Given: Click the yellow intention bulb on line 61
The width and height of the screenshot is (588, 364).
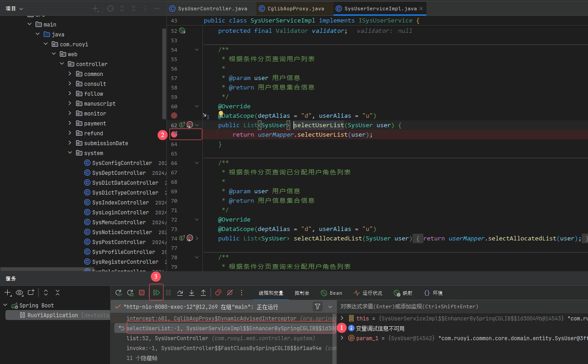Looking at the screenshot, I should (221, 114).
